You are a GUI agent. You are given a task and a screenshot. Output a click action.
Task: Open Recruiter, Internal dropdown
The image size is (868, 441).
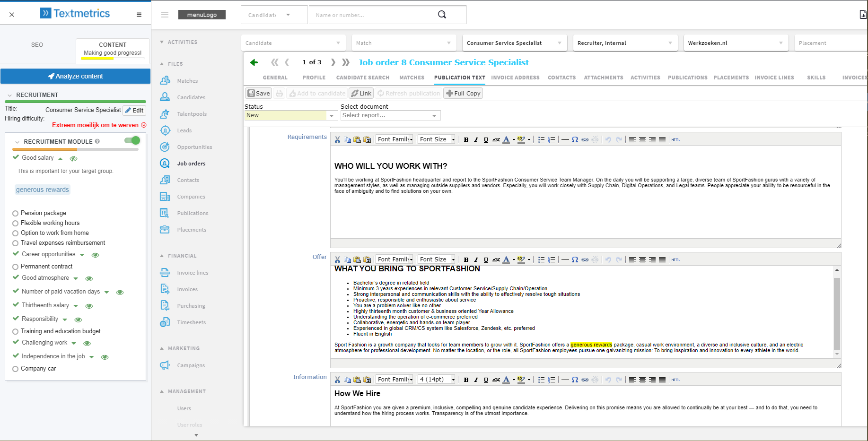pyautogui.click(x=625, y=43)
